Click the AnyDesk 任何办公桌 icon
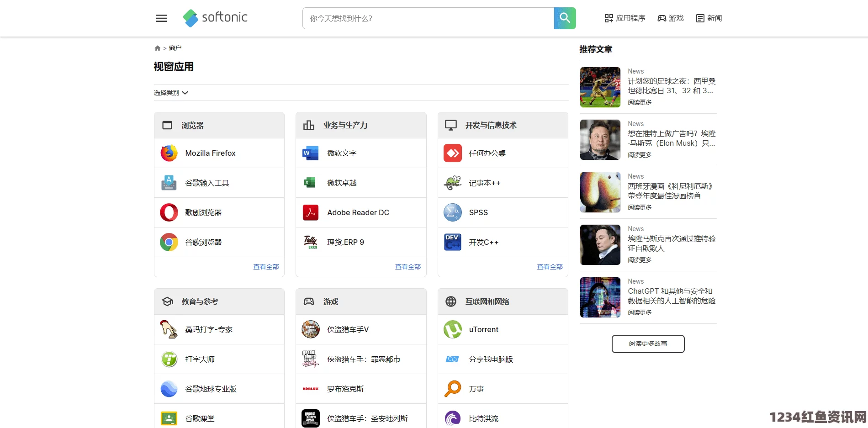868x428 pixels. click(453, 153)
